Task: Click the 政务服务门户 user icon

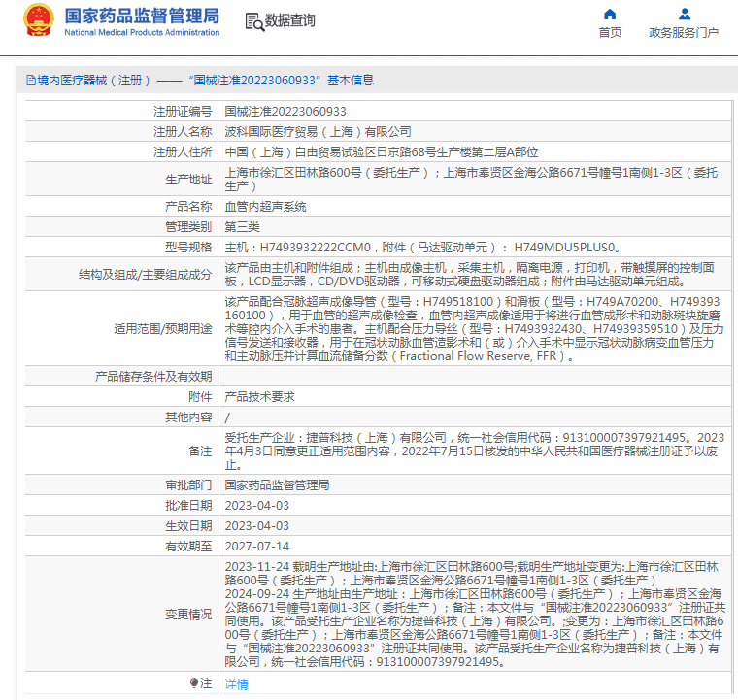Action: pyautogui.click(x=685, y=15)
